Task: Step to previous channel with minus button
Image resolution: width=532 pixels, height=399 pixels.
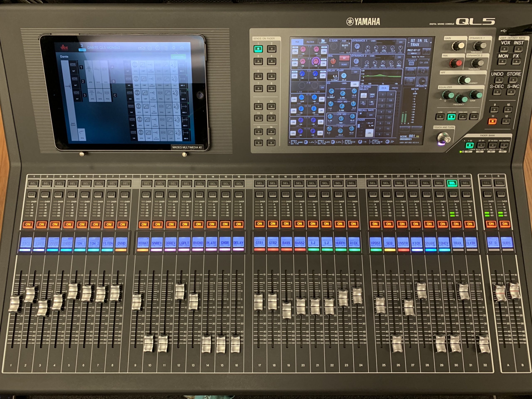Action: click(x=409, y=43)
